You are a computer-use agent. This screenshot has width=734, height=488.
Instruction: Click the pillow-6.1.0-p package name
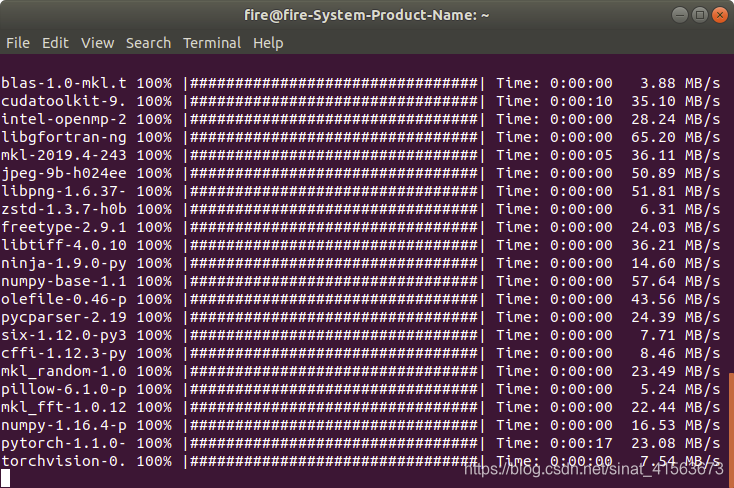pos(64,389)
